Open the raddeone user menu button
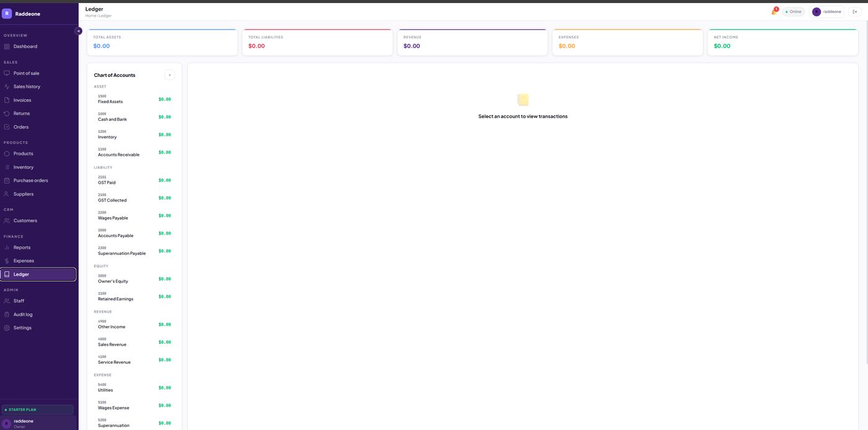Viewport: 868px width, 430px height. tap(827, 12)
